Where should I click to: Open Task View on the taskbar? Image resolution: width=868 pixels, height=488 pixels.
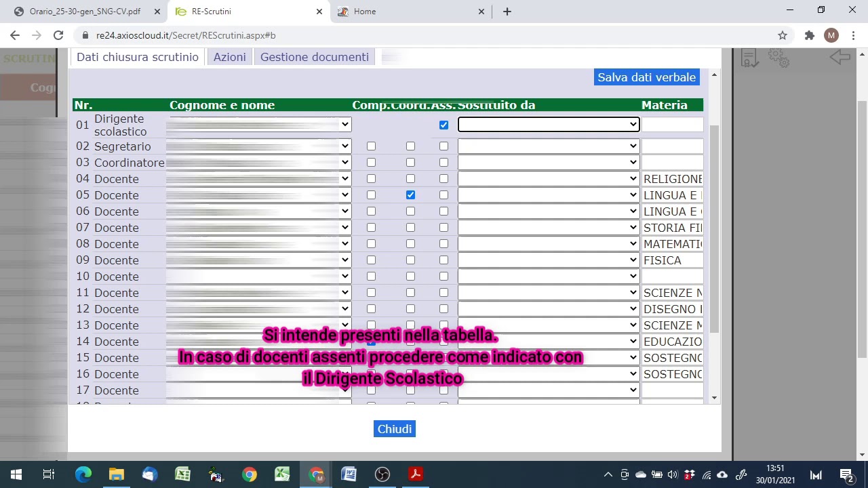(49, 474)
